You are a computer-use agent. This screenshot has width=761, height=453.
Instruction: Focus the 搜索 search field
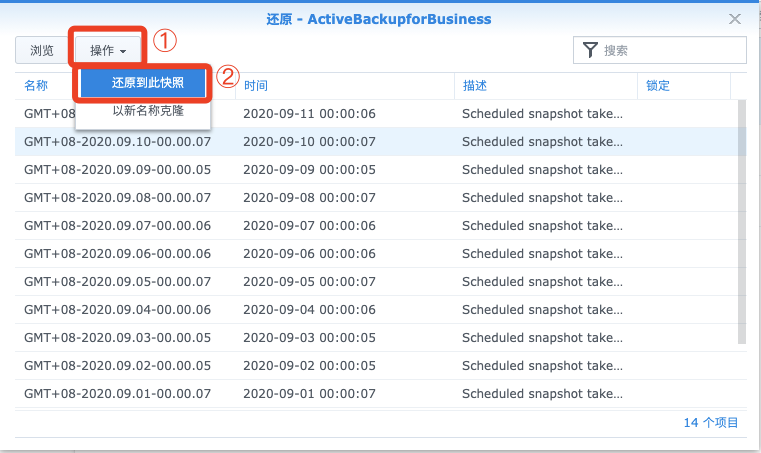(660, 50)
